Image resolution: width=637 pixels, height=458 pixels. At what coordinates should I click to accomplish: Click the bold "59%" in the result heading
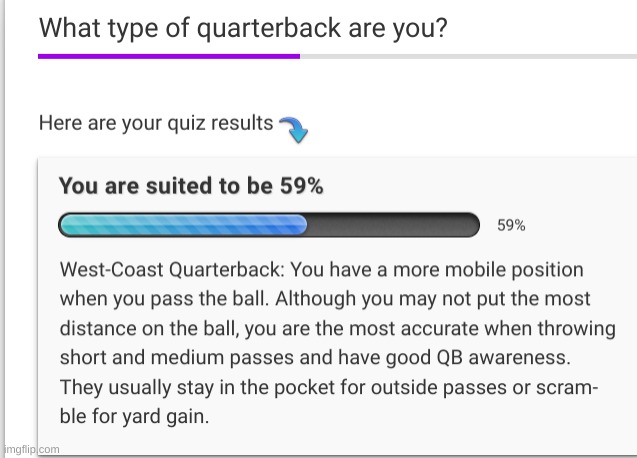(x=300, y=186)
